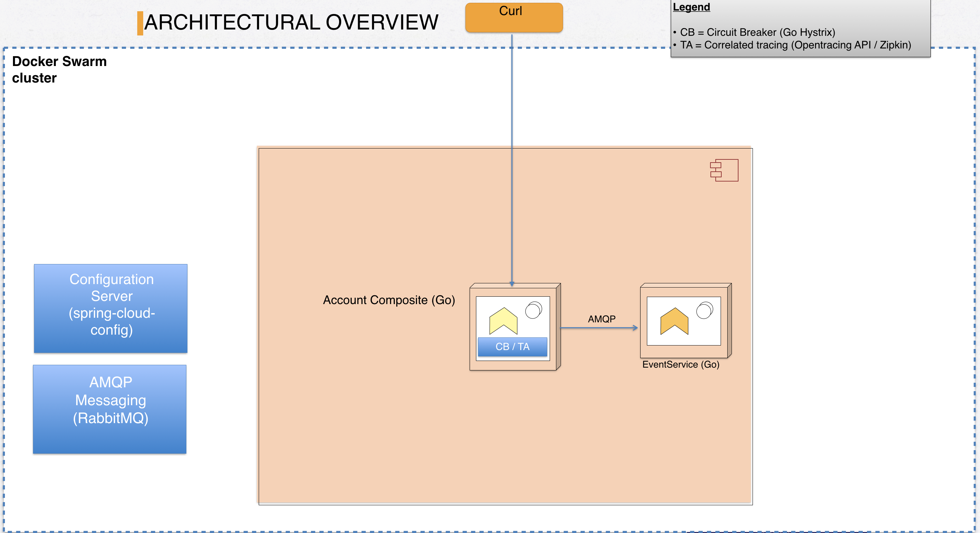Click the Docker Swarm cluster label
This screenshot has height=533, width=980.
pyautogui.click(x=59, y=70)
